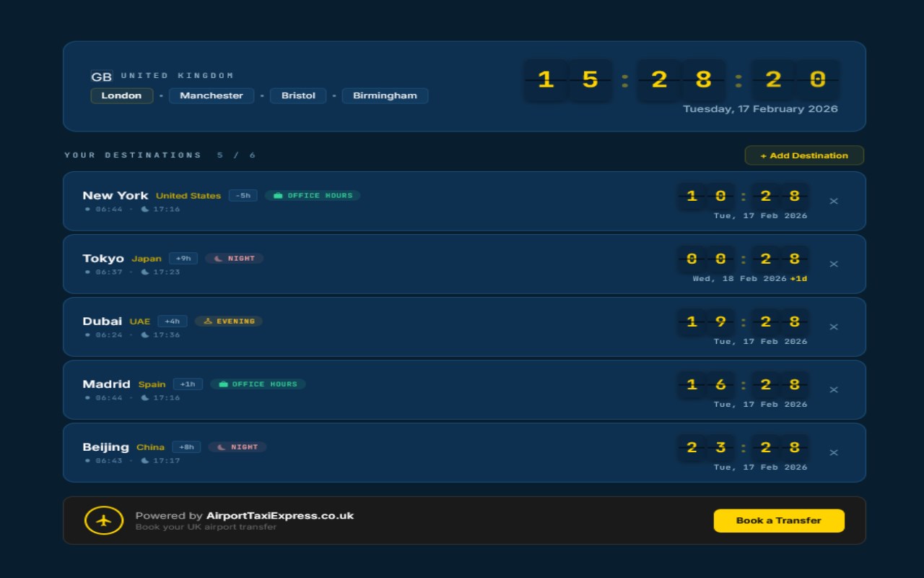
Task: Click the Dubai 19:28 flip clock
Action: tap(743, 322)
